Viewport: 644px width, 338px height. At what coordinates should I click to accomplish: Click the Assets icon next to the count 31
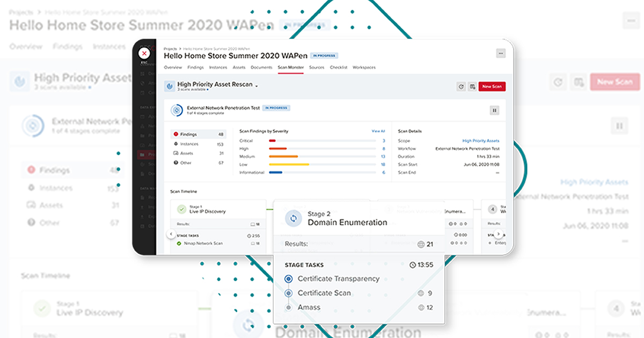[x=175, y=153]
